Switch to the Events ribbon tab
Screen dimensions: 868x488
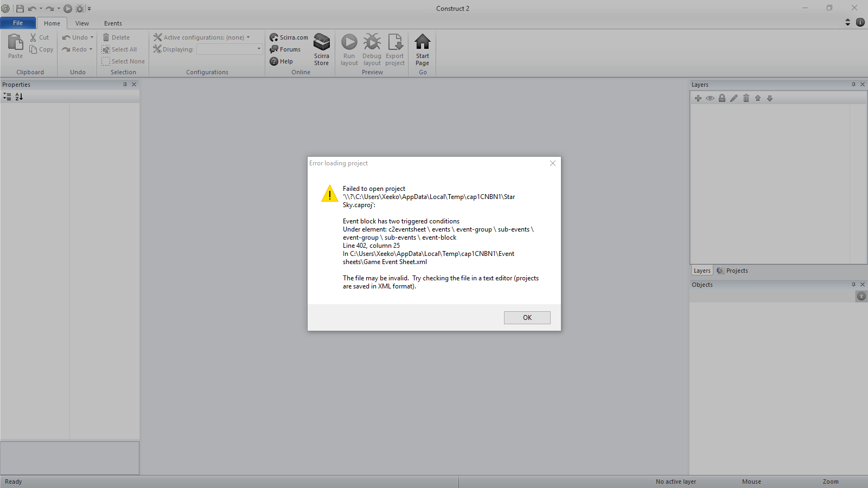tap(113, 23)
